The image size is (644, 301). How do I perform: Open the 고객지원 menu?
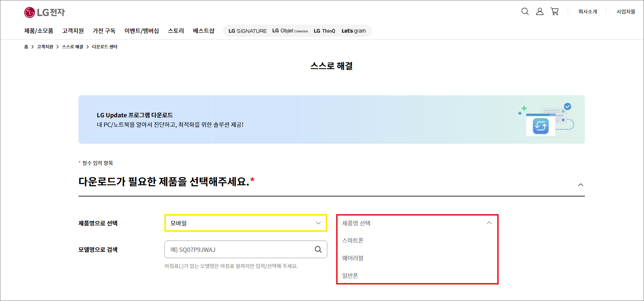pyautogui.click(x=73, y=31)
